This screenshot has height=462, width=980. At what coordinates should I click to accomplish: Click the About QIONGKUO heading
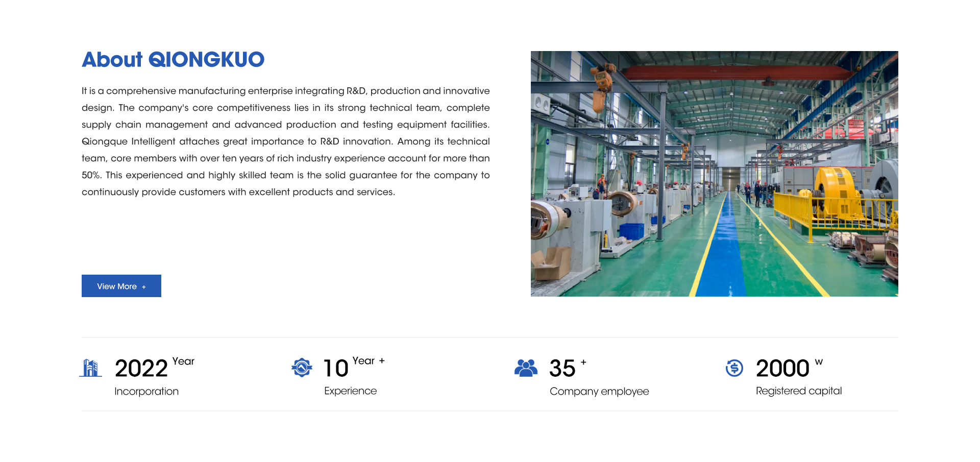(173, 60)
